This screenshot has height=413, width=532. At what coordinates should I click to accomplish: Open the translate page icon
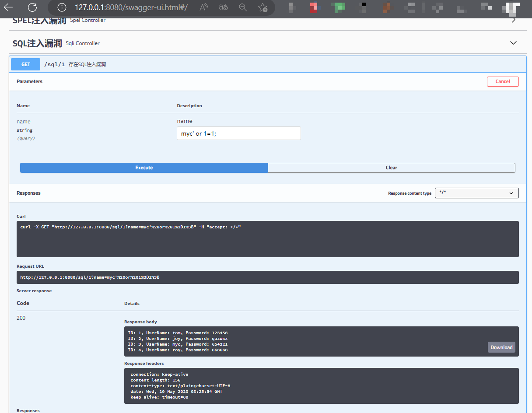tap(223, 7)
